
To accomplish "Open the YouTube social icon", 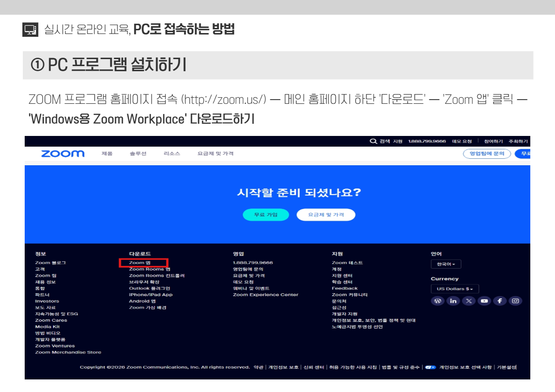I will click(x=484, y=301).
